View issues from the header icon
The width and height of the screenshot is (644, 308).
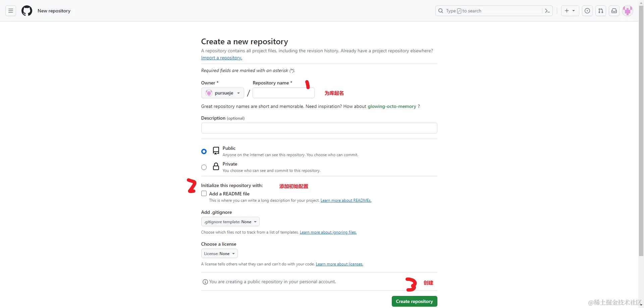click(587, 11)
